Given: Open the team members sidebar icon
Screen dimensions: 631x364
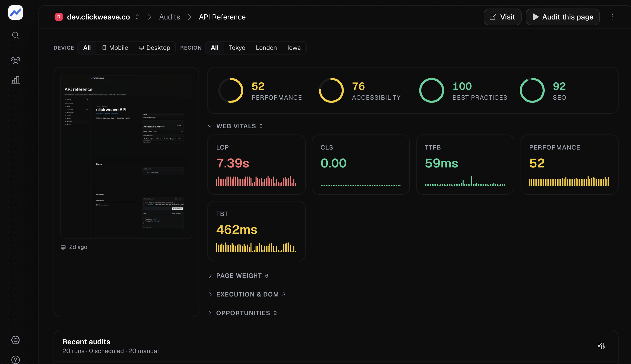Looking at the screenshot, I should click(x=16, y=60).
